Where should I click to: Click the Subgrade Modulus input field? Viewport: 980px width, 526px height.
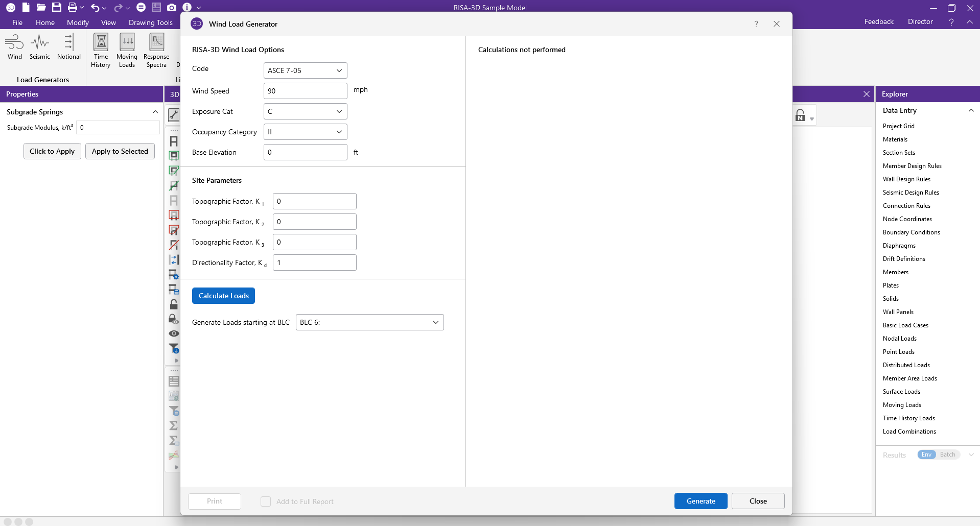[118, 128]
